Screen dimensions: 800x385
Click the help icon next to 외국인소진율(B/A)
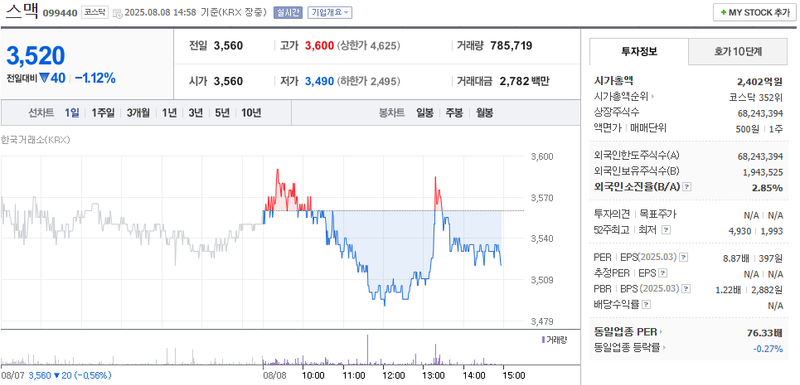[687, 187]
